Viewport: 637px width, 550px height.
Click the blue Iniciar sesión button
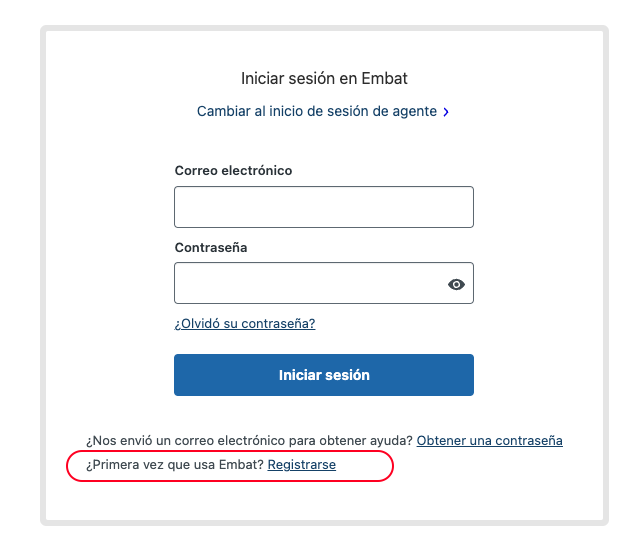point(324,375)
